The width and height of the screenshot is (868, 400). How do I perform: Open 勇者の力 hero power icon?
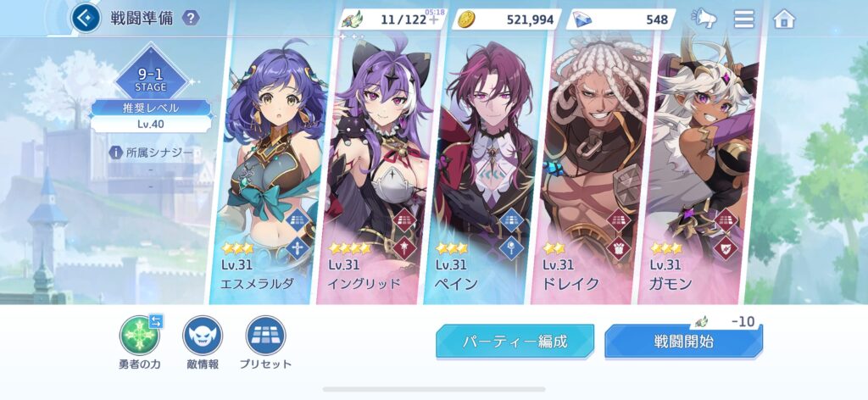140,336
